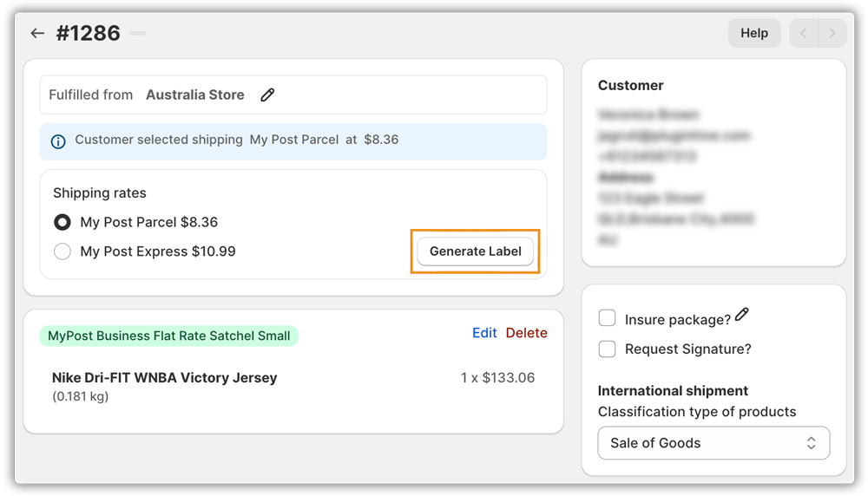Click the Australia Store location name
The height and width of the screenshot is (496, 868).
pyautogui.click(x=195, y=95)
